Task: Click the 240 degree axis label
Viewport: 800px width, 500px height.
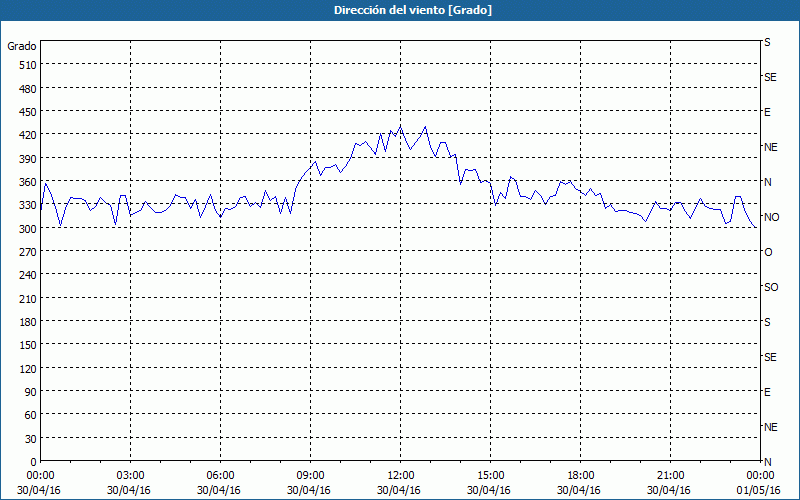Action: (x=29, y=276)
